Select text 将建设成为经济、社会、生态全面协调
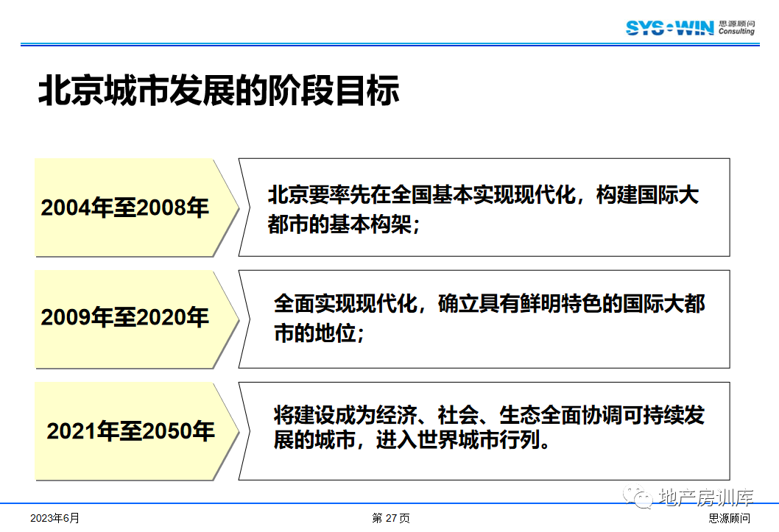This screenshot has height=532, width=779. (448, 415)
